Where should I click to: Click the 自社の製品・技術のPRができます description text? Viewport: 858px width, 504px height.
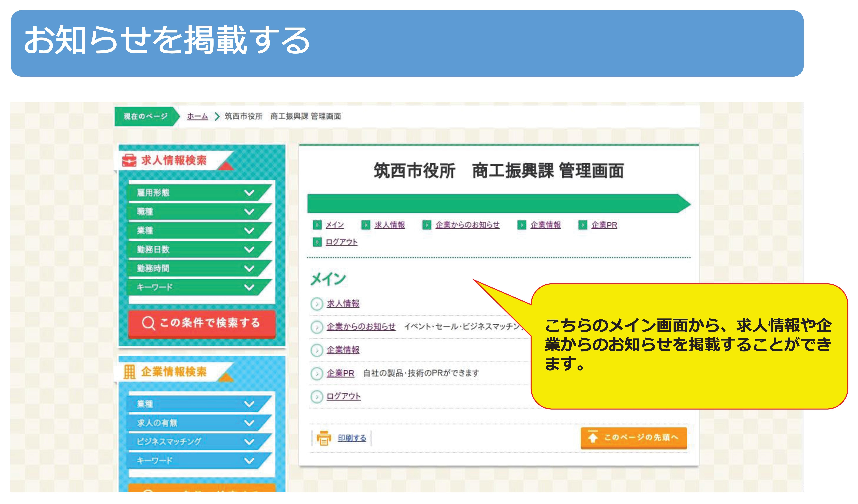pos(421,373)
